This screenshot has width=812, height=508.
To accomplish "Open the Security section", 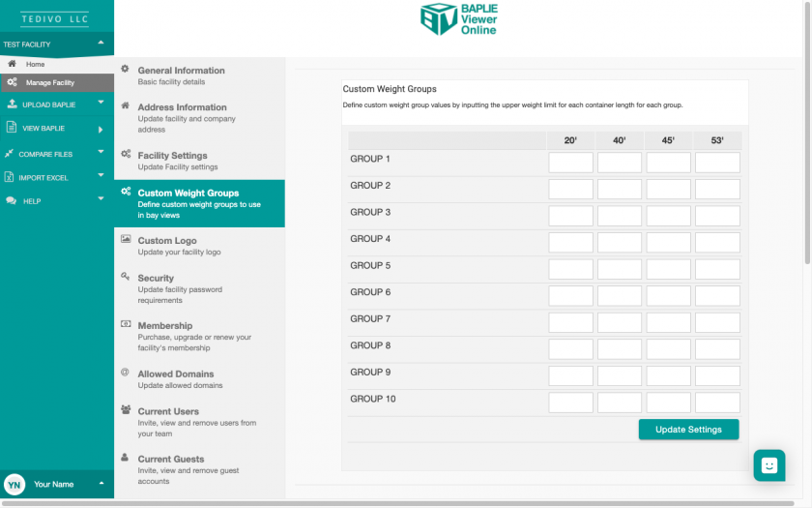I will point(199,288).
